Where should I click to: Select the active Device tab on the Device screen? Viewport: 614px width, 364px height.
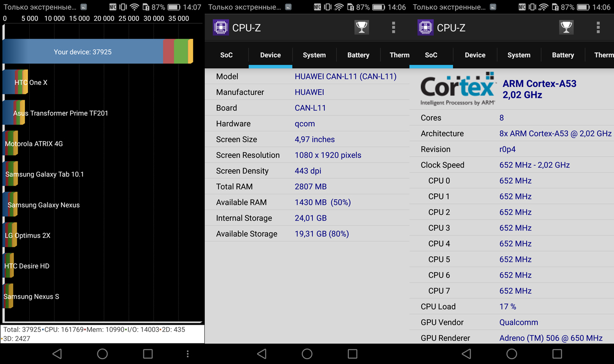click(271, 55)
